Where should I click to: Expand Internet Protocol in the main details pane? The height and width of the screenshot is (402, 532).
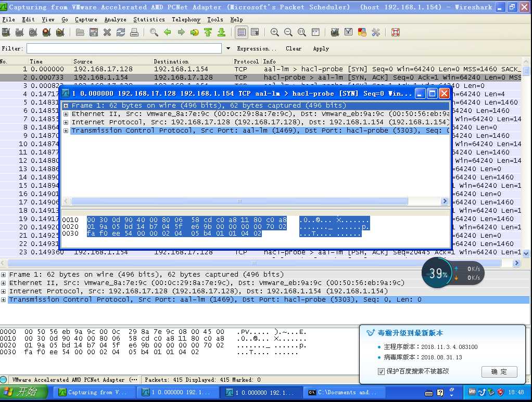4,291
